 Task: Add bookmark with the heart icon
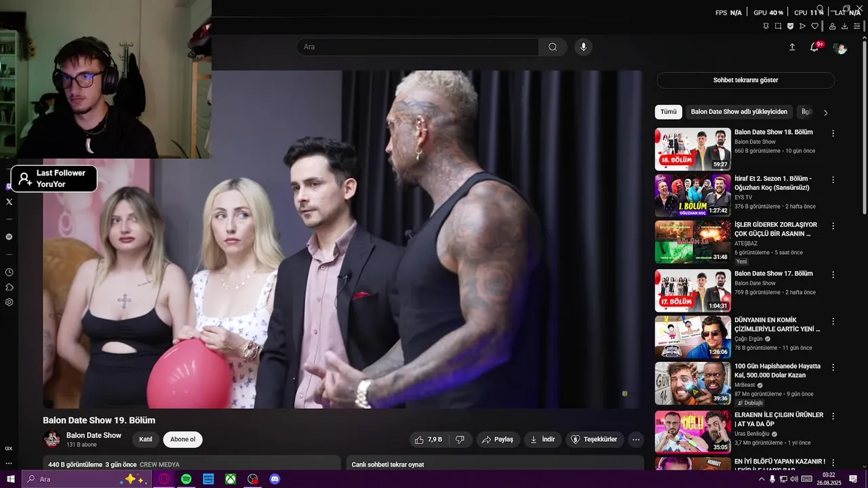pyautogui.click(x=815, y=26)
